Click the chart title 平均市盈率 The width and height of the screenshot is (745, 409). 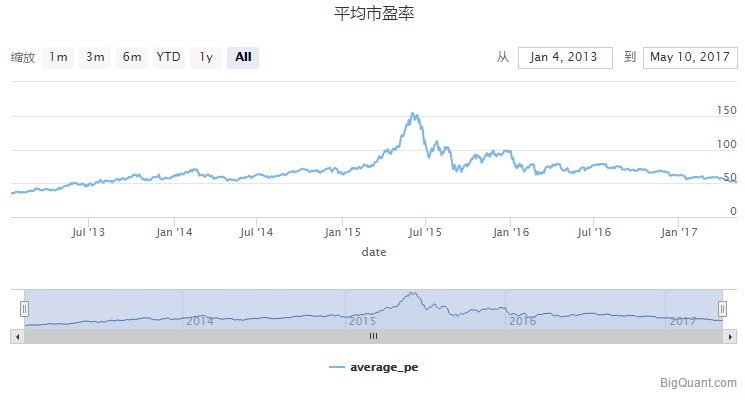(374, 13)
